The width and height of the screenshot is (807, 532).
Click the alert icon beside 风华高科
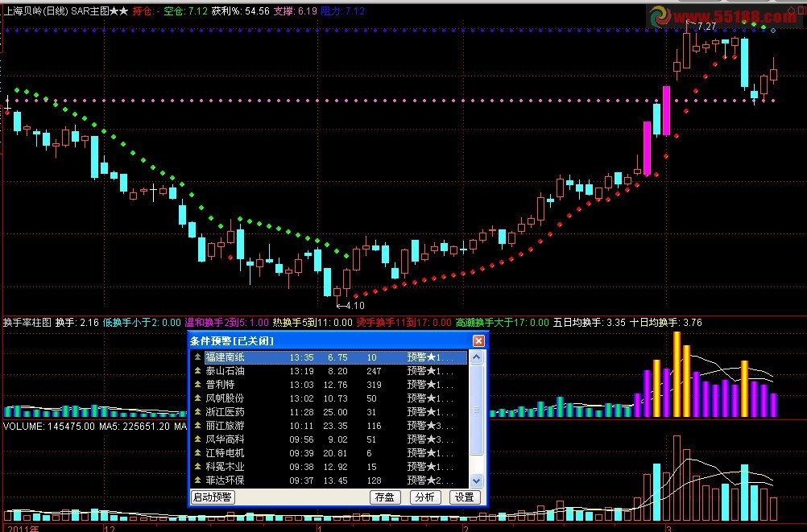tap(197, 439)
